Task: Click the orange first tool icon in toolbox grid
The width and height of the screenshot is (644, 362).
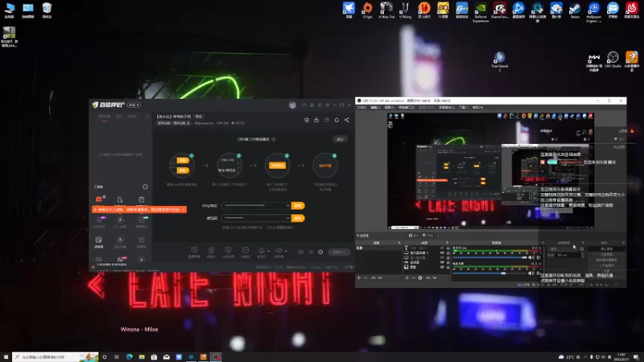Action: pos(99,200)
